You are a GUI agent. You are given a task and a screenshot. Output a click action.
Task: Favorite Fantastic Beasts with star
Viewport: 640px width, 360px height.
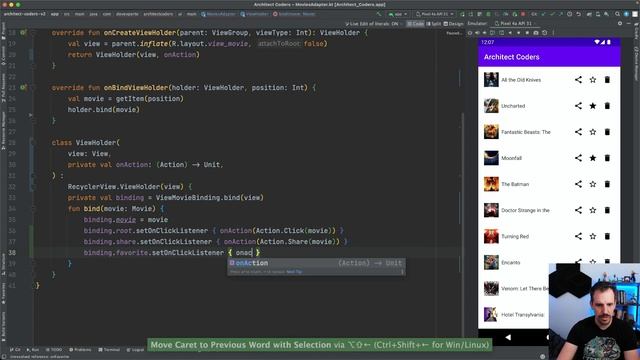pos(593,132)
